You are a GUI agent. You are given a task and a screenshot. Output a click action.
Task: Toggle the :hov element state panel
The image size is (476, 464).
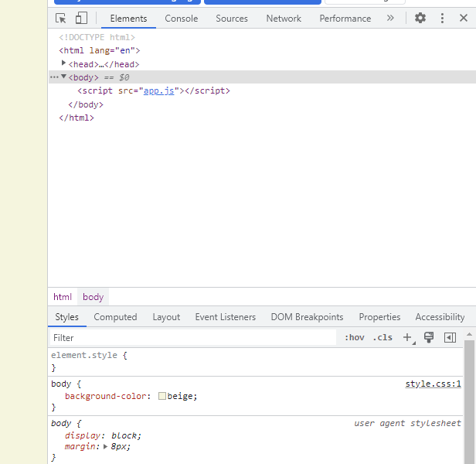[354, 338]
